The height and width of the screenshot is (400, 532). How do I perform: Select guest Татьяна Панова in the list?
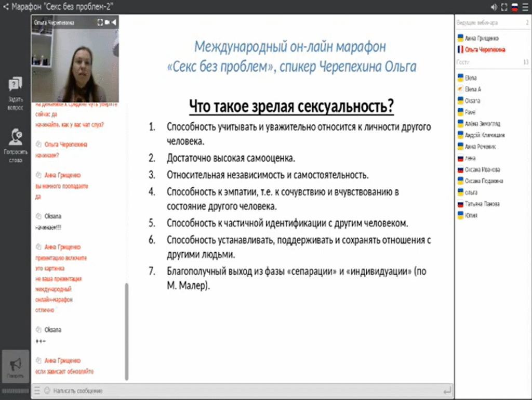tap(482, 204)
